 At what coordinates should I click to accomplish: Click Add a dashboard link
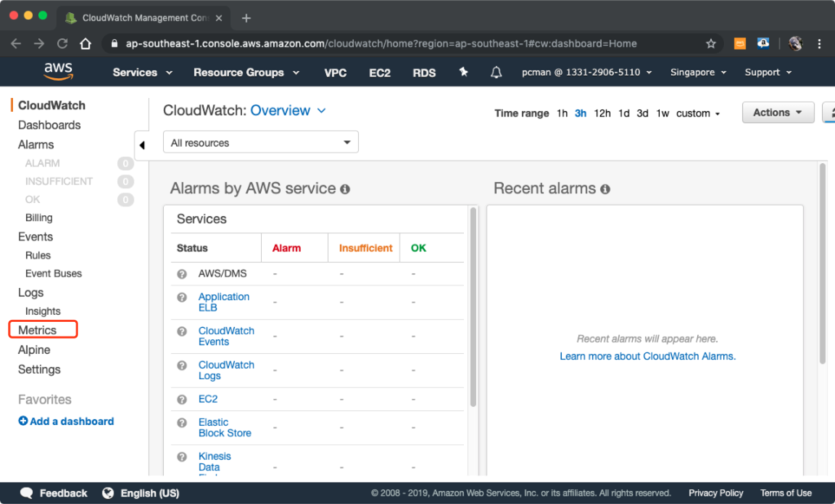[x=66, y=422]
